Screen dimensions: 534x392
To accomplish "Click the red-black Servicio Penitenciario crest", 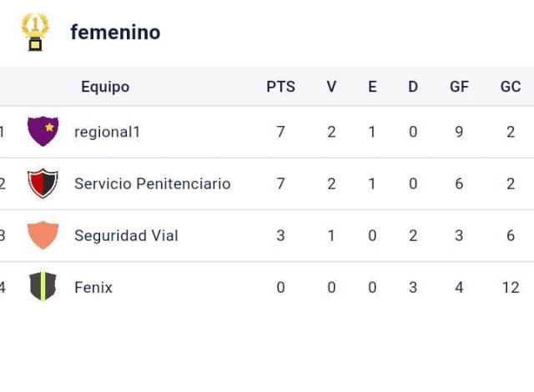I will (43, 183).
